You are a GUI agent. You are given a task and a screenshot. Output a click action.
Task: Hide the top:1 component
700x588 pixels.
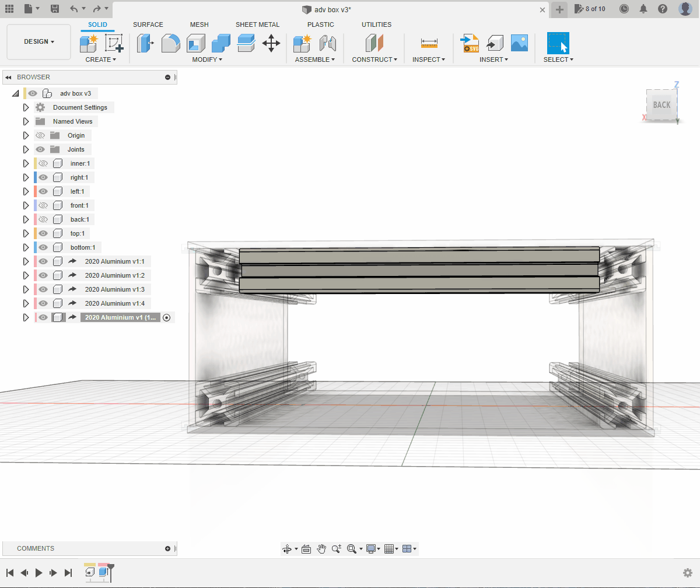(x=43, y=233)
